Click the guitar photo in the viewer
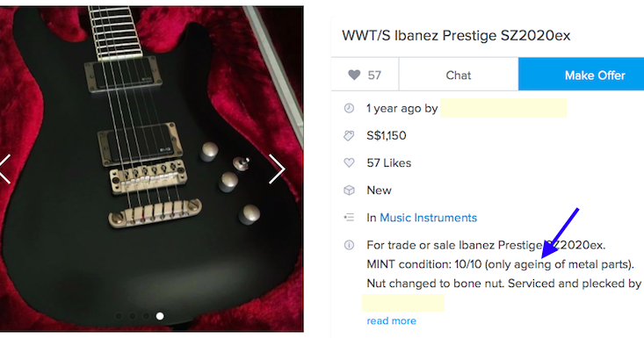The image size is (644, 338). (x=151, y=169)
